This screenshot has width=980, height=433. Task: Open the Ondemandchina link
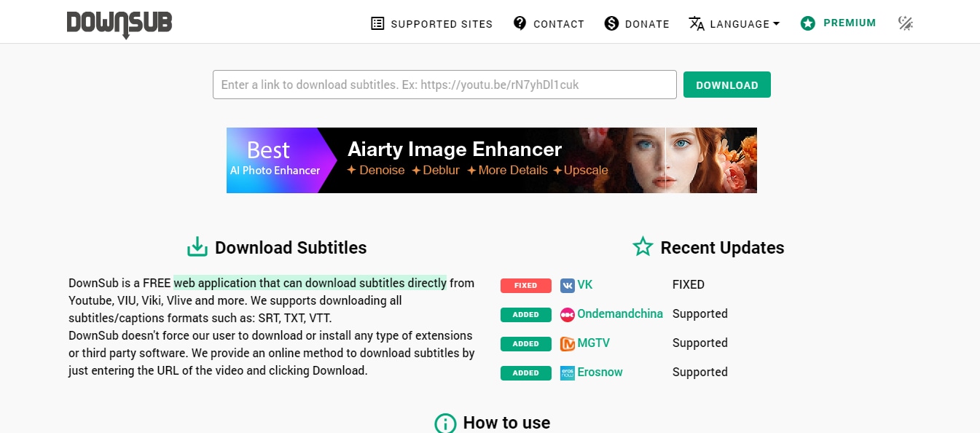620,314
